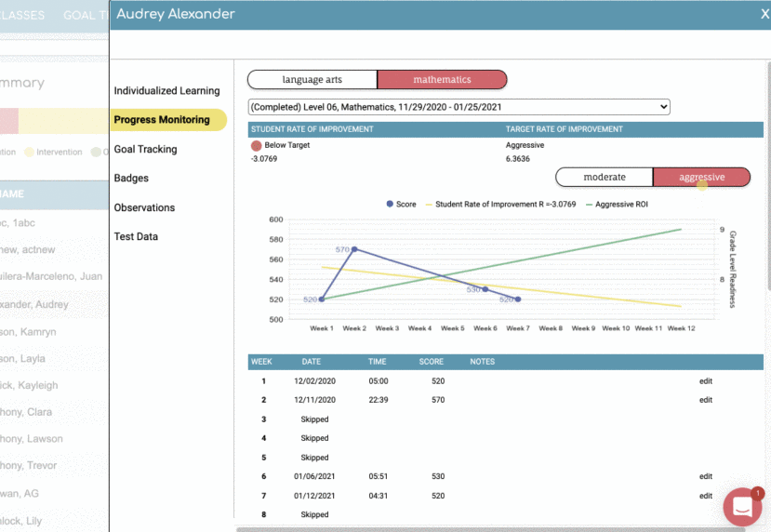This screenshot has width=771, height=532.
Task: Click the 6.3636 target rate value
Action: pos(518,159)
